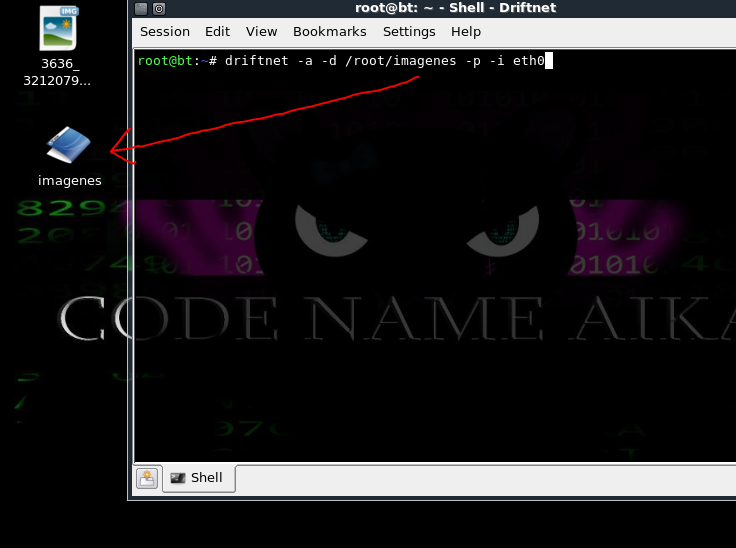The width and height of the screenshot is (736, 548).
Task: Click the window menu icon in the title bar
Action: [141, 8]
